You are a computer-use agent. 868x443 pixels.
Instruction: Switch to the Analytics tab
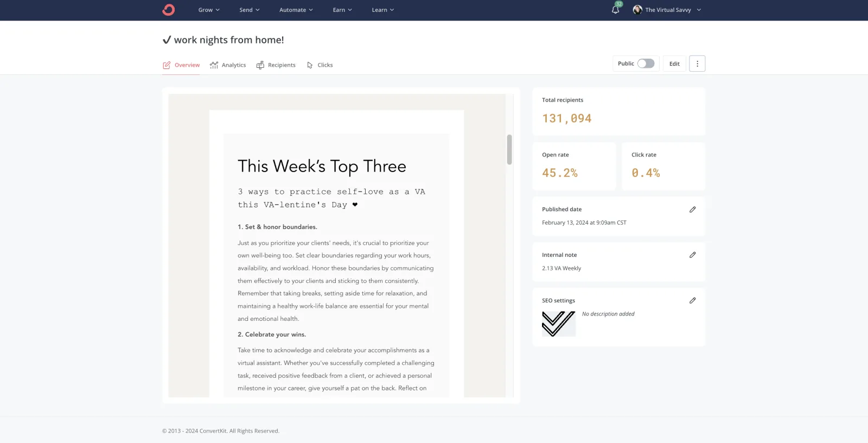pos(228,65)
